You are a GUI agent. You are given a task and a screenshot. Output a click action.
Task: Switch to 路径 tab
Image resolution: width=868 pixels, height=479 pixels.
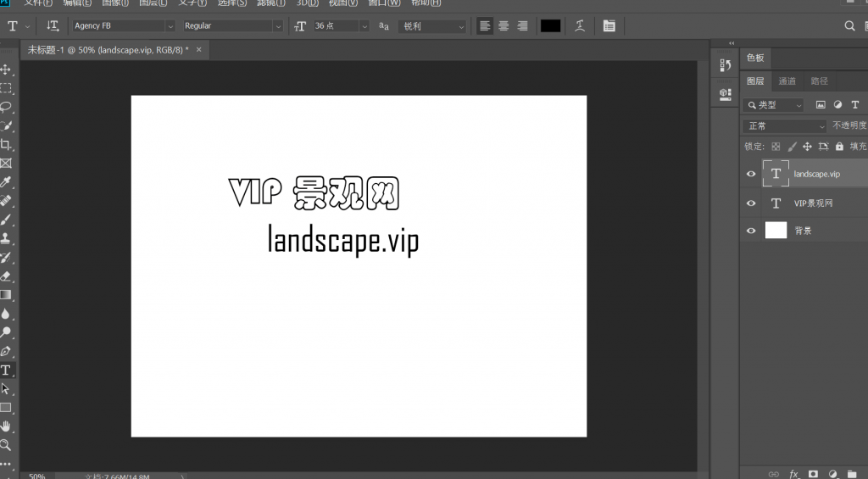(x=820, y=81)
